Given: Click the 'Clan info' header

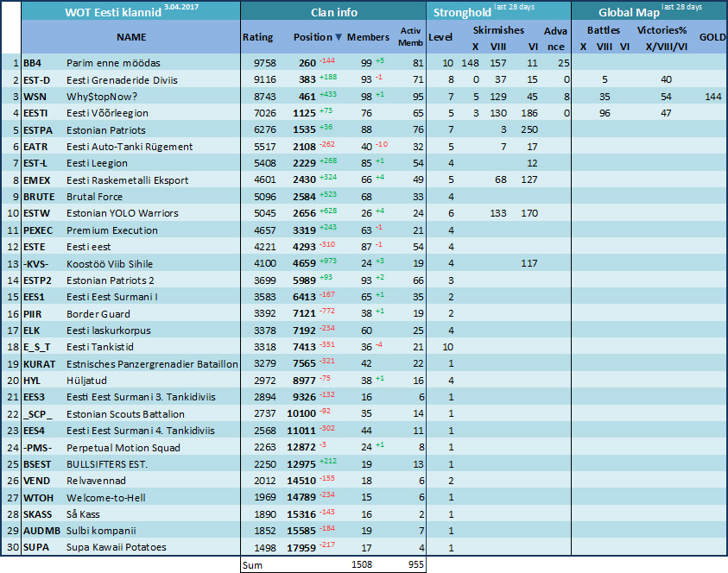Looking at the screenshot, I should tap(334, 13).
